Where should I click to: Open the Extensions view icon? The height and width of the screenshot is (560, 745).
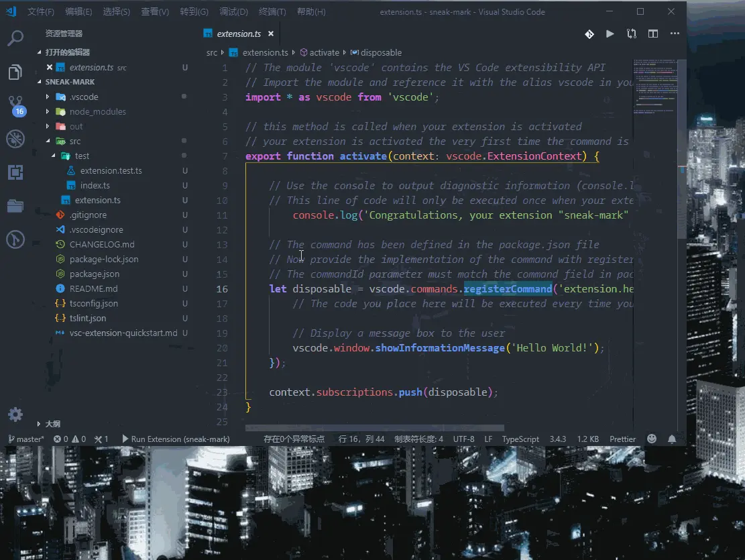pyautogui.click(x=15, y=172)
